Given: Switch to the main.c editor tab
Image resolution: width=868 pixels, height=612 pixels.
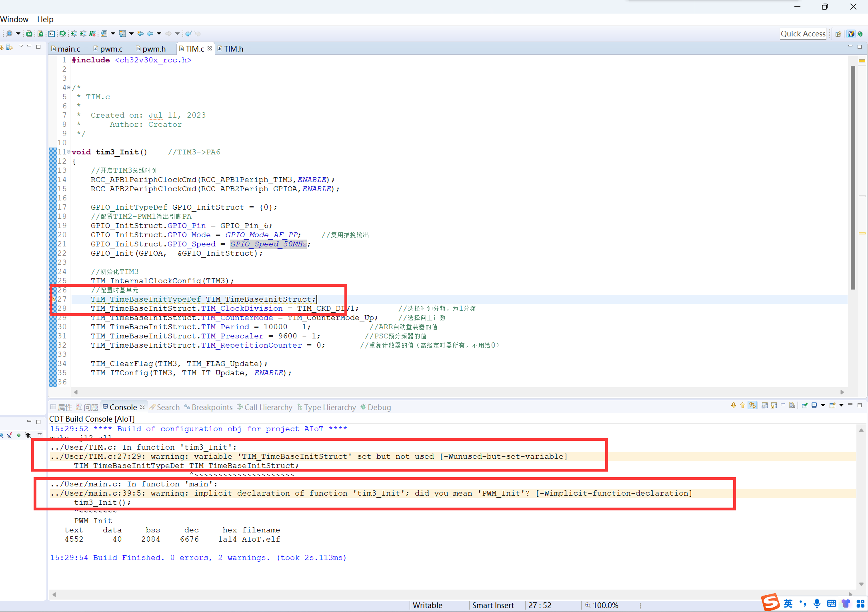Looking at the screenshot, I should tap(66, 49).
